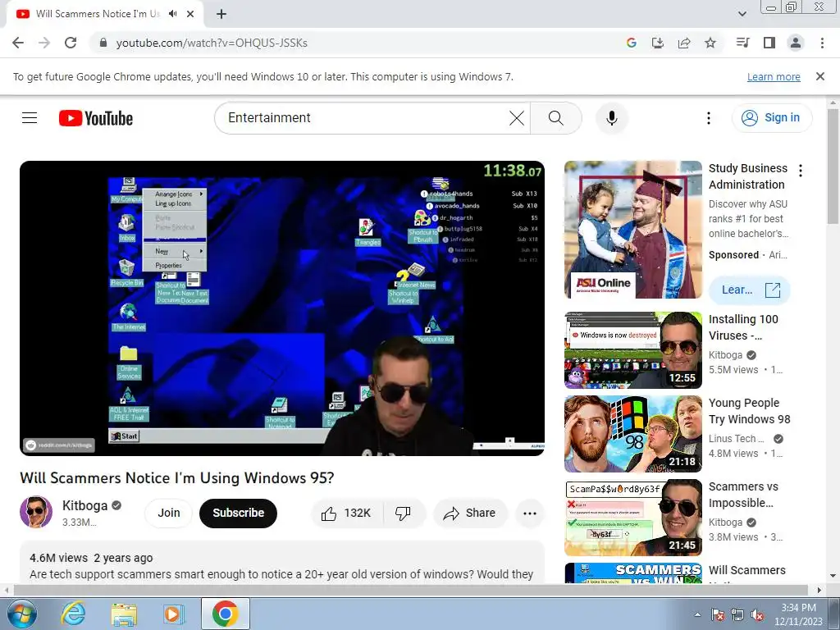
Task: Click the address bar URL
Action: pos(212,43)
